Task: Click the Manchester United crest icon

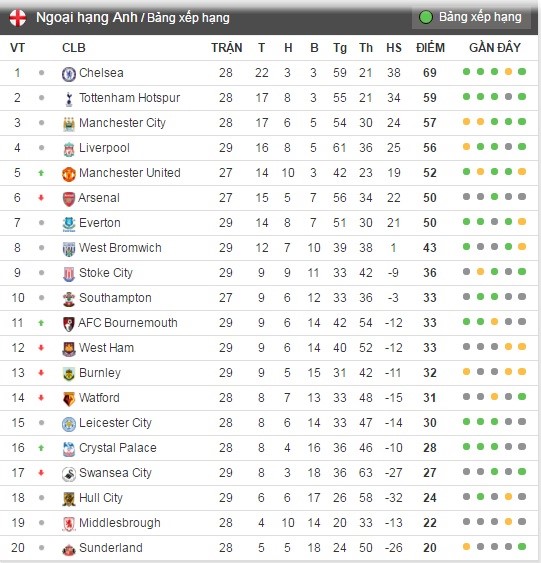Action: (x=69, y=174)
